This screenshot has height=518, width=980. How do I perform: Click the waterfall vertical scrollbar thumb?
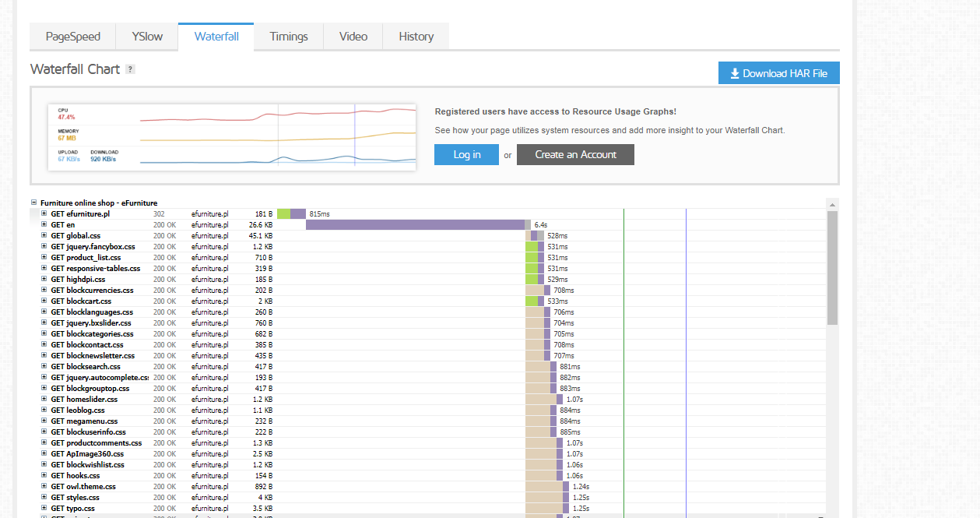tap(832, 268)
